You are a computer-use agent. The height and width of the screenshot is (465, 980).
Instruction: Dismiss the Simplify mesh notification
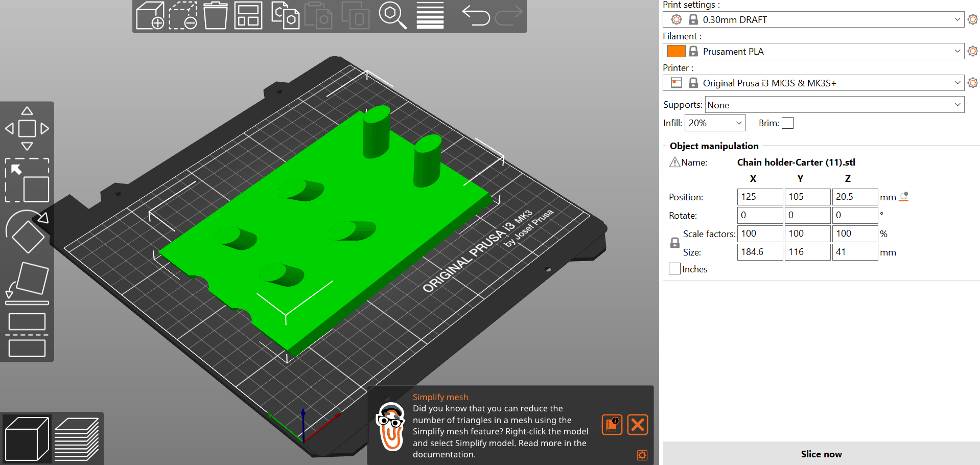tap(637, 425)
